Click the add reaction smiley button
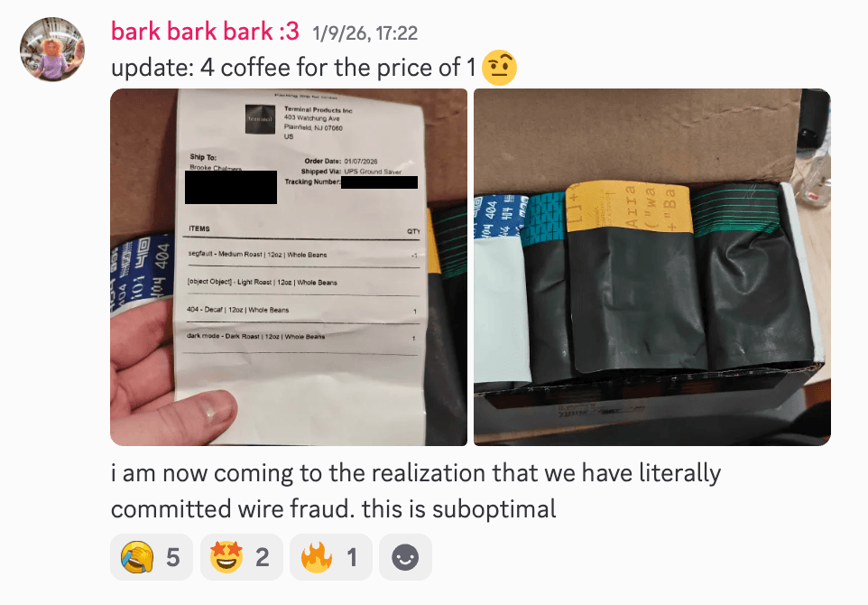Image resolution: width=868 pixels, height=605 pixels. click(x=405, y=557)
